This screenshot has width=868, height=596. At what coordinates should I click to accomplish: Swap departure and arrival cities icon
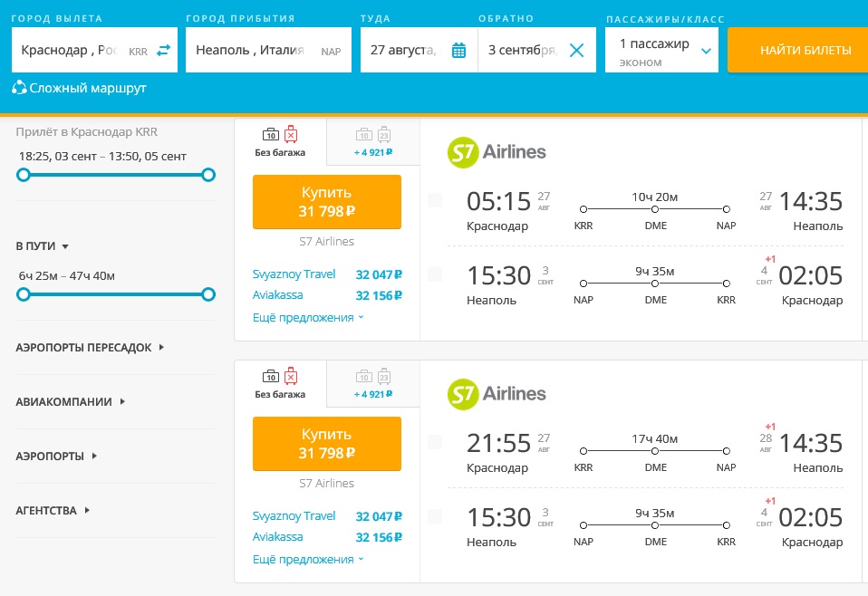point(163,51)
